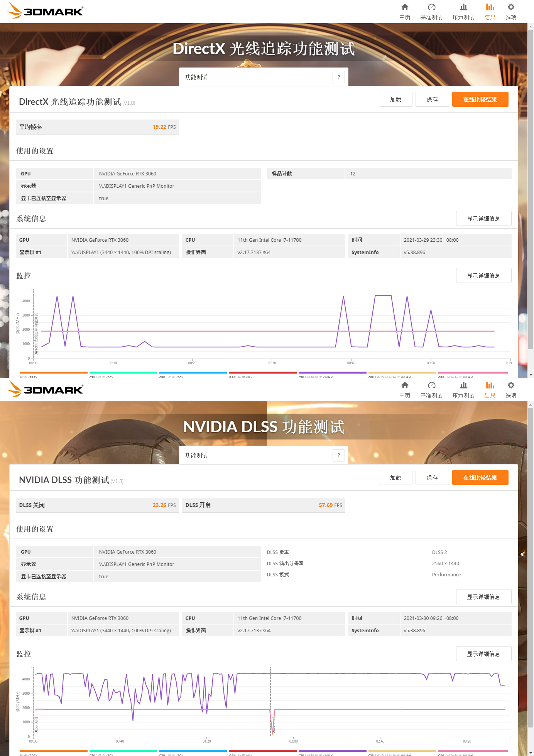The image size is (534, 756).
Task: Click purple CPU clock legend bar under DLSS chart
Action: pyautogui.click(x=332, y=751)
